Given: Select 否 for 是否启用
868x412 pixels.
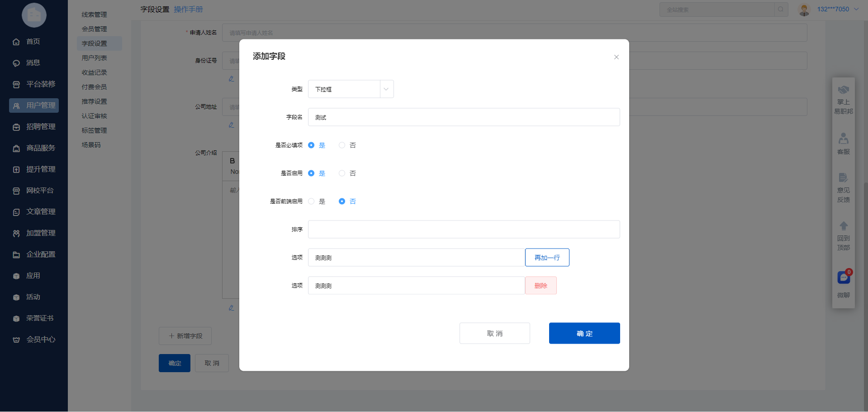Looking at the screenshot, I should pos(342,173).
